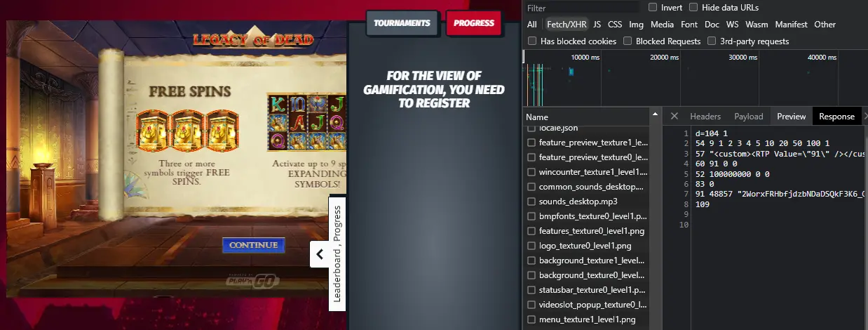Tick the checkbox beside statusbar_texture0_level1.png
The image size is (868, 330).
point(531,290)
